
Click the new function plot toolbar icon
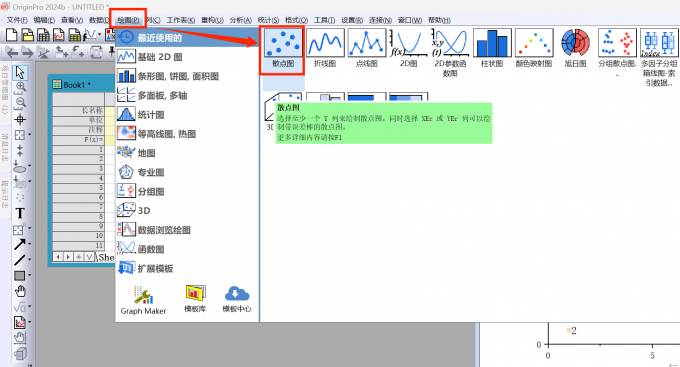[x=90, y=35]
